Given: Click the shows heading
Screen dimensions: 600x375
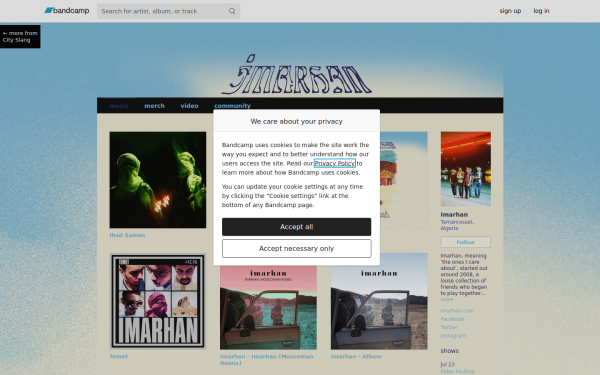Looking at the screenshot, I should 450,351.
